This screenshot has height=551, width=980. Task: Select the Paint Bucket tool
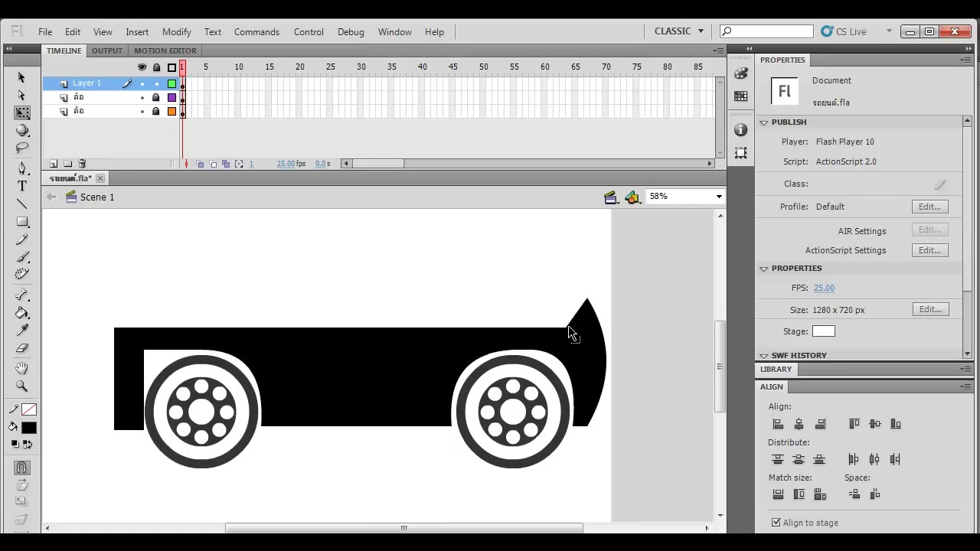pos(21,313)
